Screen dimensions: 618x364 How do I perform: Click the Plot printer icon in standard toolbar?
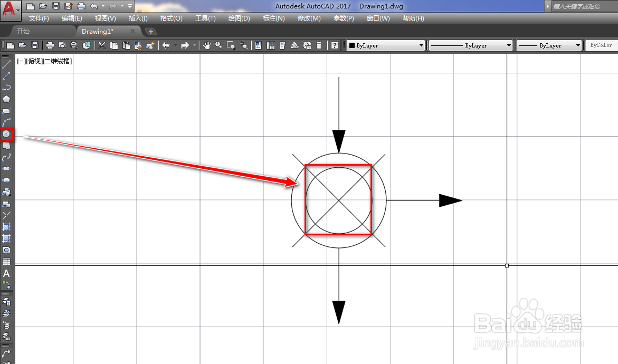(50, 45)
